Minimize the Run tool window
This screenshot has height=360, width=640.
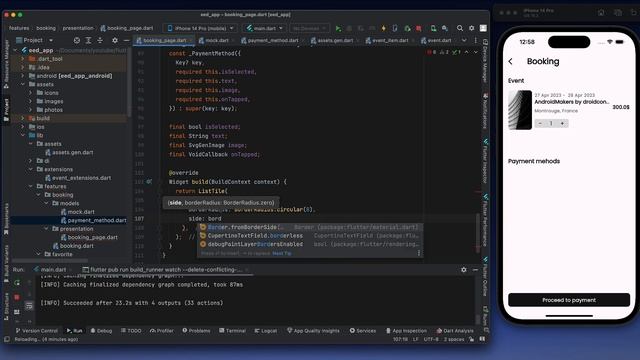pos(476,269)
